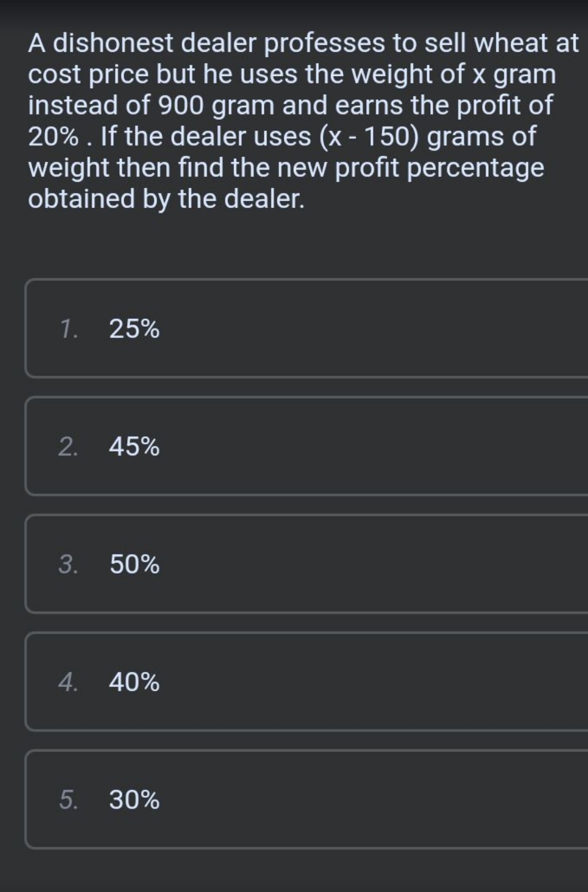Click the number label '5.' beside 30%
588x892 pixels.
tap(69, 799)
